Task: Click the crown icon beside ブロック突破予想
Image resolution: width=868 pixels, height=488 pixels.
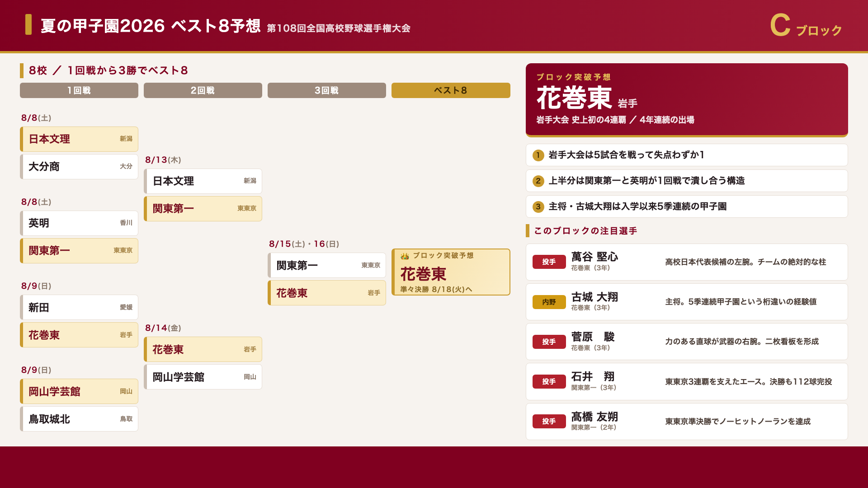Action: (405, 256)
